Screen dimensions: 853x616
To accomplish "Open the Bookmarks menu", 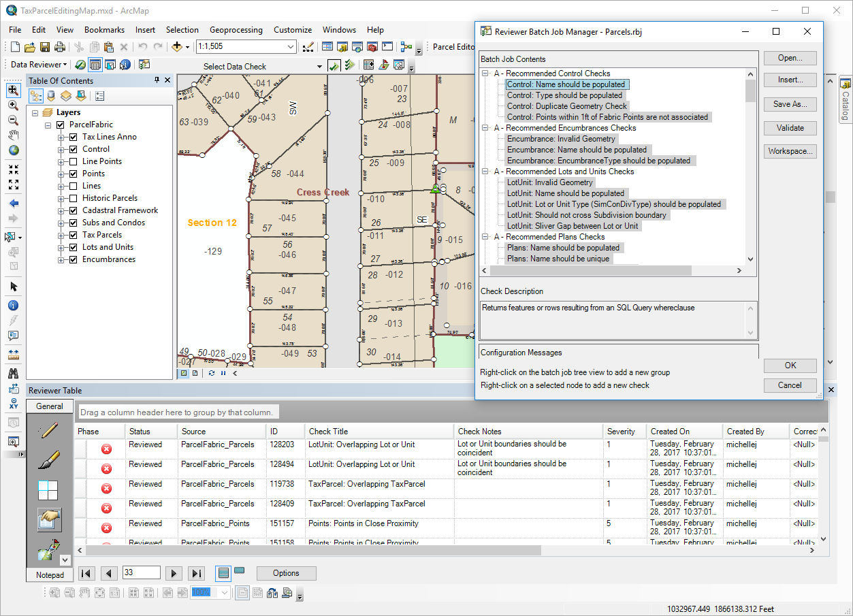I will pos(104,30).
